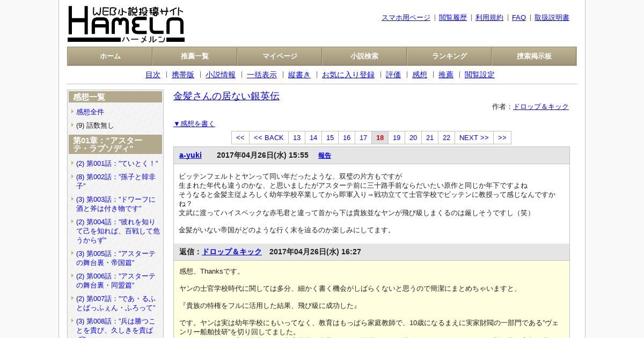Viewport: 644px width, 338px height.
Task: Go to the ホーム tab
Action: (110, 56)
